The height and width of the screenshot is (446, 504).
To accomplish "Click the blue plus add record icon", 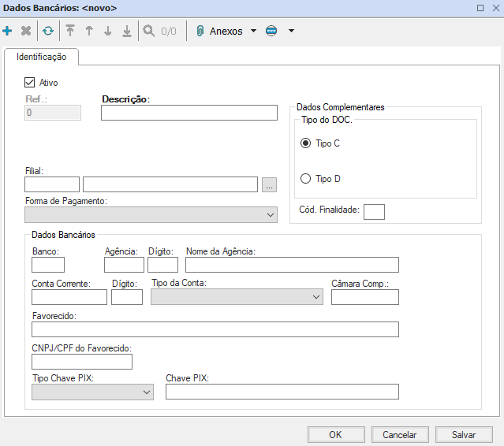I will (x=8, y=32).
